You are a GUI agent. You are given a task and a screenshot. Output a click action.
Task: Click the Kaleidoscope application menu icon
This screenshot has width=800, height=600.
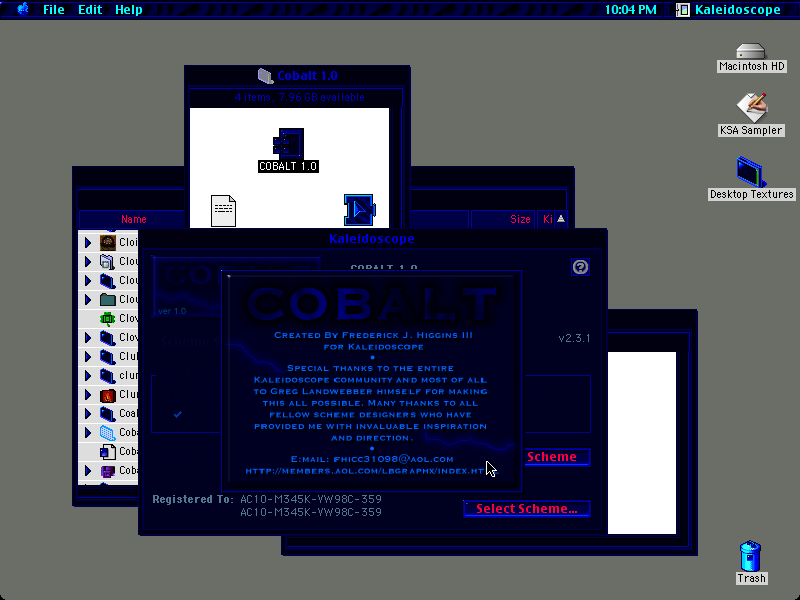[x=683, y=10]
